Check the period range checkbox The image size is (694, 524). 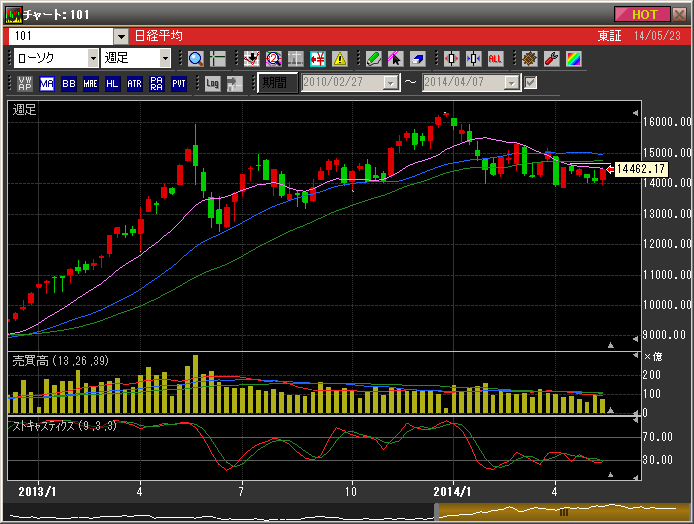531,83
